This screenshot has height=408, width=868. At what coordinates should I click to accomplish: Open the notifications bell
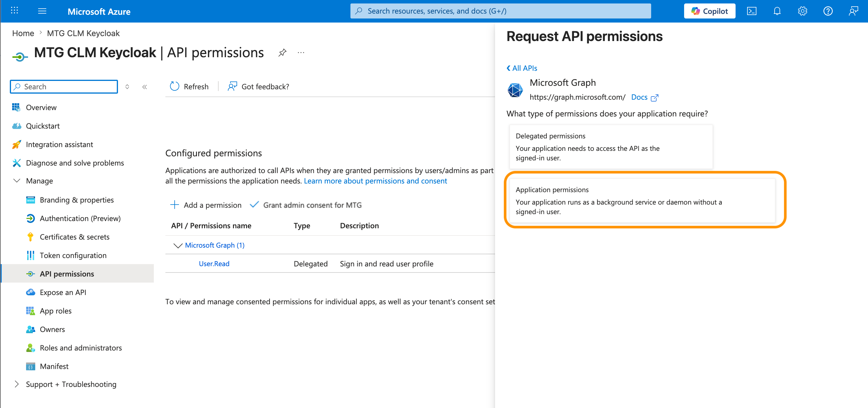[777, 11]
